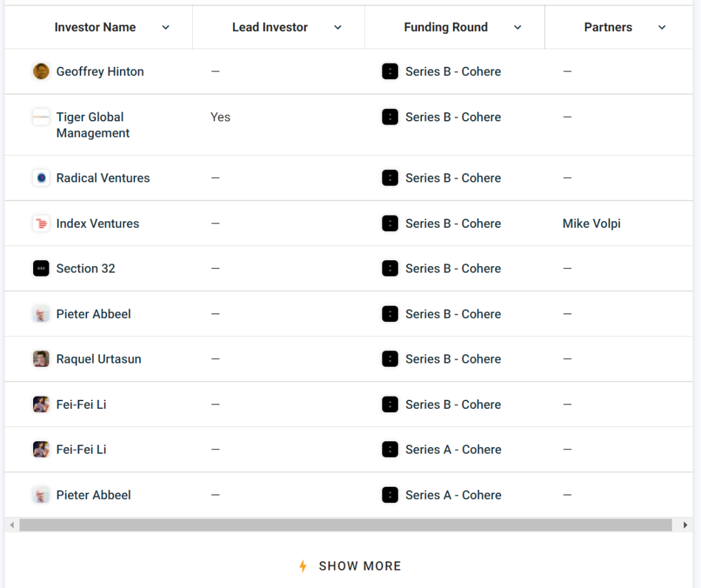The image size is (701, 588).
Task: Click the Section 32 logo icon
Action: coord(41,268)
